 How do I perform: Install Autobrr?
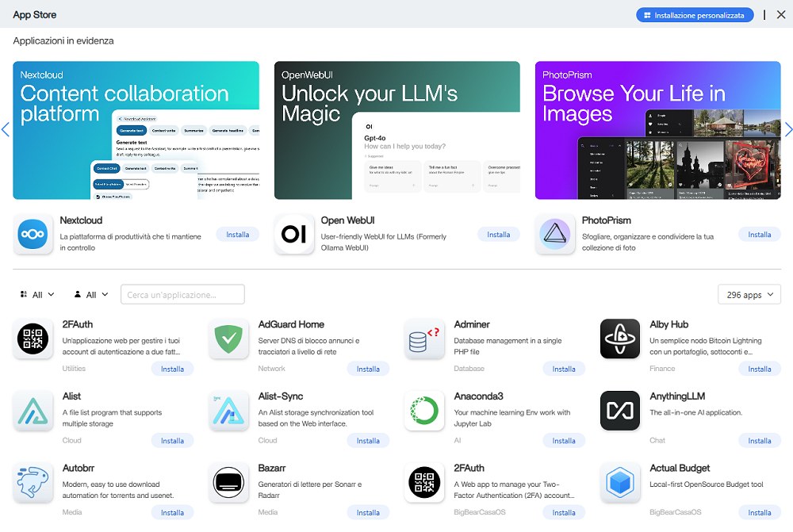point(172,513)
